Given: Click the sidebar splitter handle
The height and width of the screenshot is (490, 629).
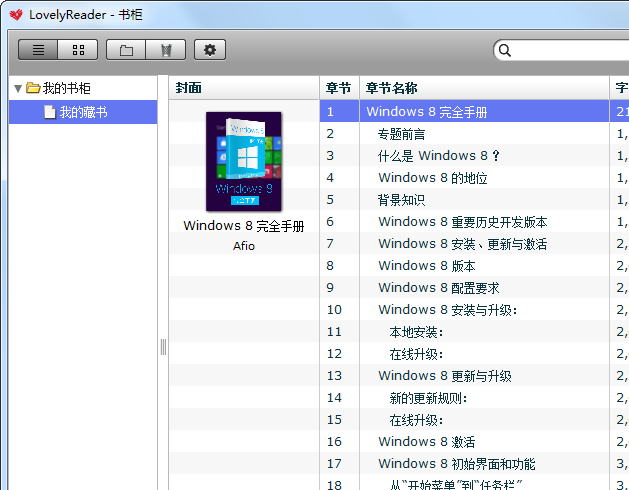Looking at the screenshot, I should [163, 347].
